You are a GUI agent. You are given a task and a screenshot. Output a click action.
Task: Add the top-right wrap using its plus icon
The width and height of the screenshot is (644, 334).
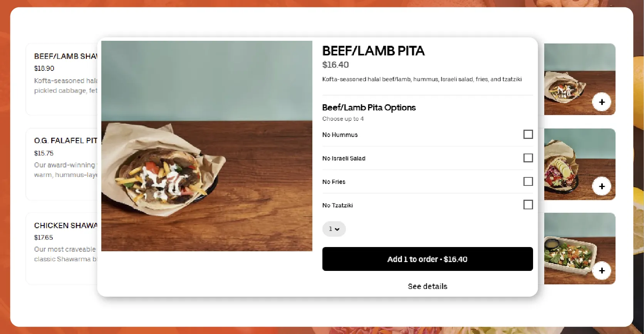(x=601, y=102)
